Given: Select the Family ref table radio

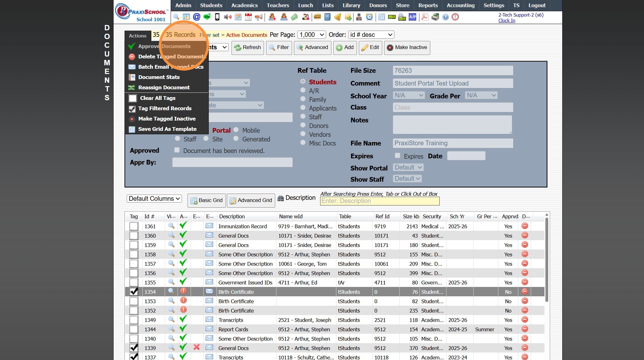Looking at the screenshot, I should coord(303,99).
